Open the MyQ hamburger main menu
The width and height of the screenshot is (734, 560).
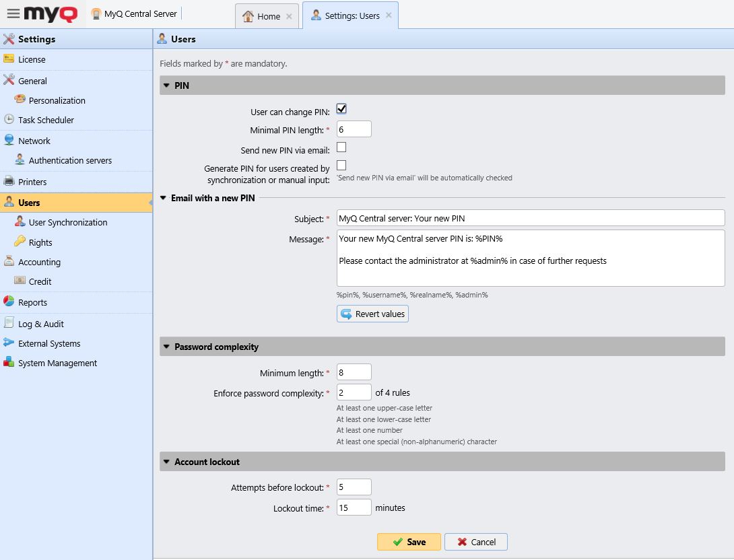point(13,13)
